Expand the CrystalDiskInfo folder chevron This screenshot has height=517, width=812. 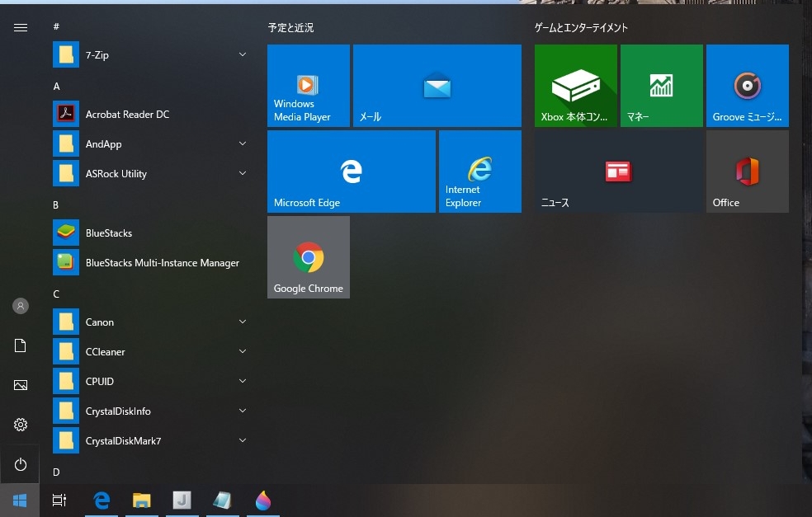point(243,411)
